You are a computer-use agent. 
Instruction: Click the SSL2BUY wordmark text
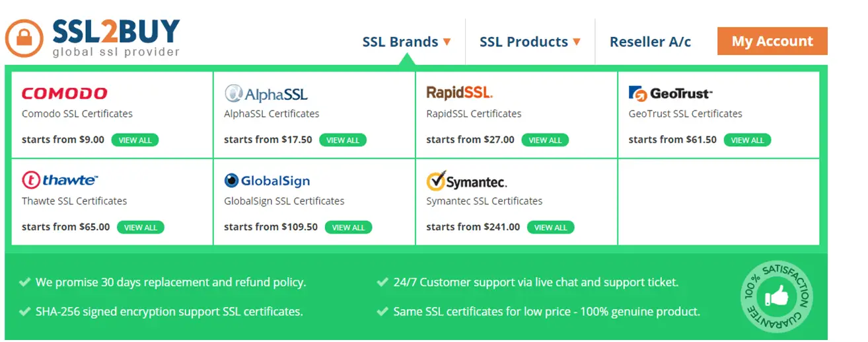tap(116, 31)
